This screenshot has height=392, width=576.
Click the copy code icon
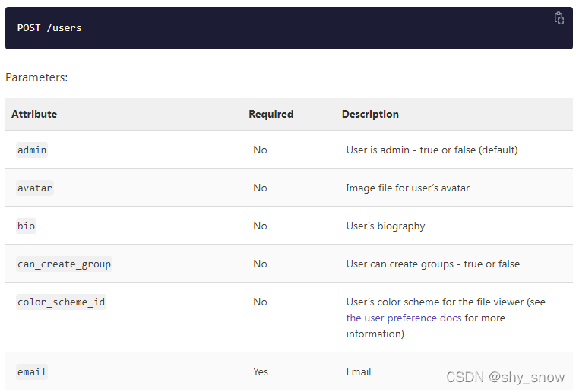coord(559,18)
